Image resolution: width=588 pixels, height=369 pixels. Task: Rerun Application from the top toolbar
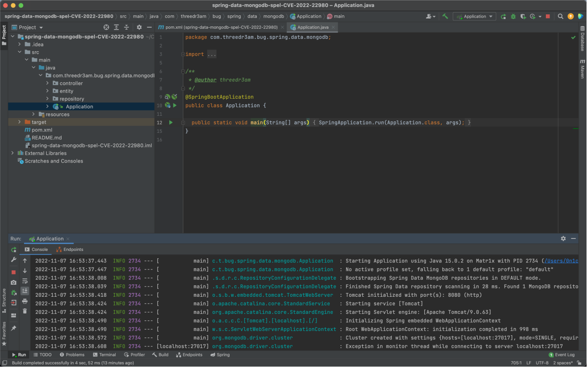[503, 16]
